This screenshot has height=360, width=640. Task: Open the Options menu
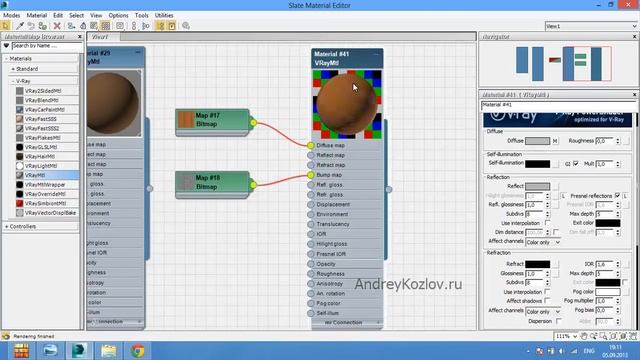coord(118,15)
